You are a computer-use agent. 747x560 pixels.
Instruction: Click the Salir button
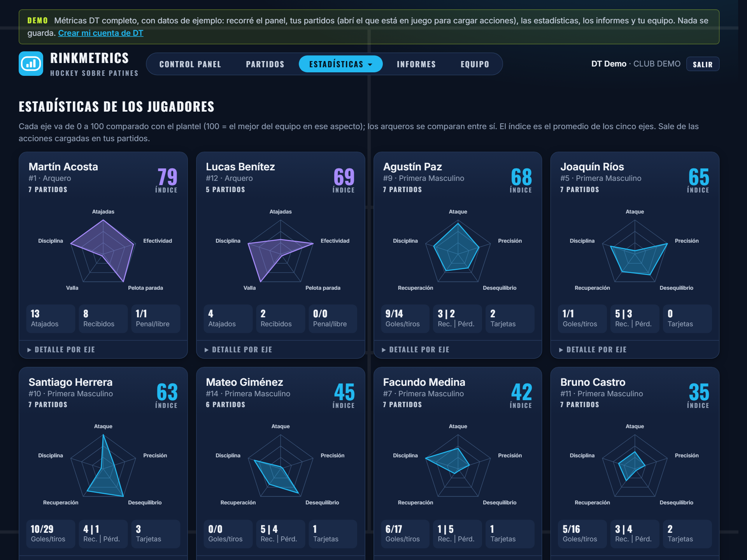click(x=703, y=64)
